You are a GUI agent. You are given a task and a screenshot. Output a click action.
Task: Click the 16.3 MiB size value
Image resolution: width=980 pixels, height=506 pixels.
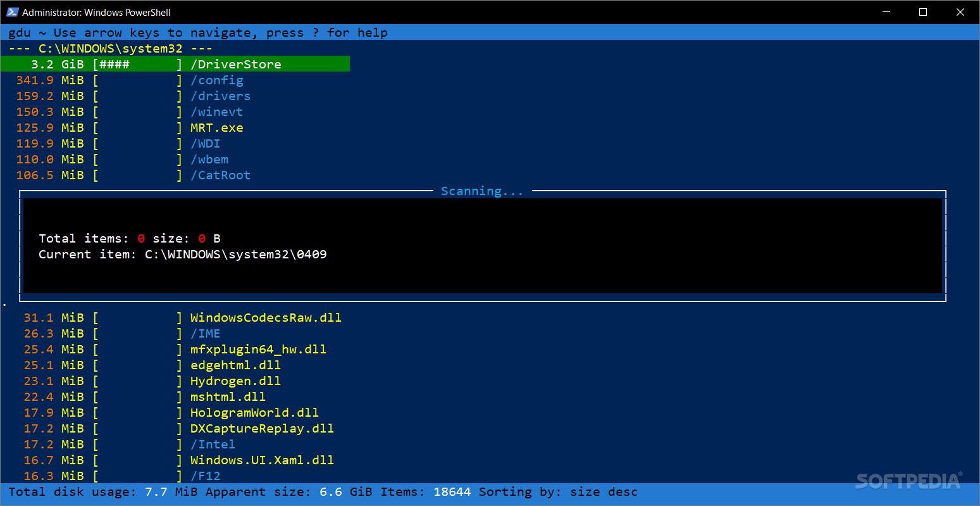[x=54, y=476]
